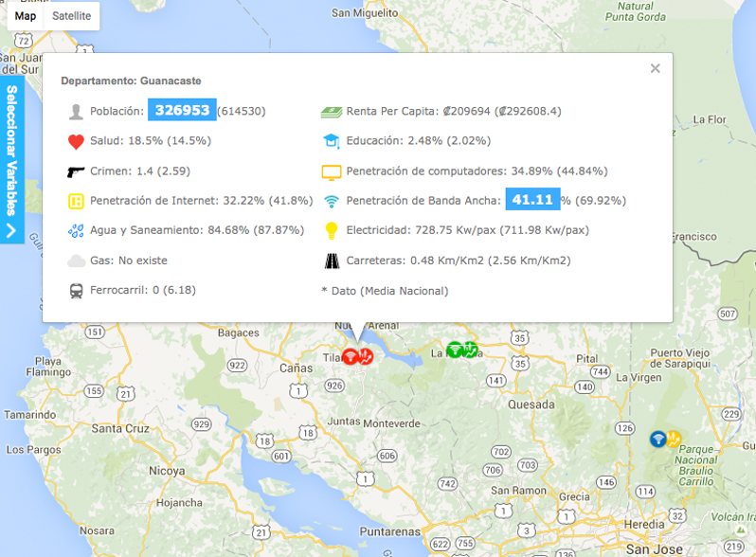The image size is (756, 557).
Task: Select the Map view tab
Action: point(26,16)
